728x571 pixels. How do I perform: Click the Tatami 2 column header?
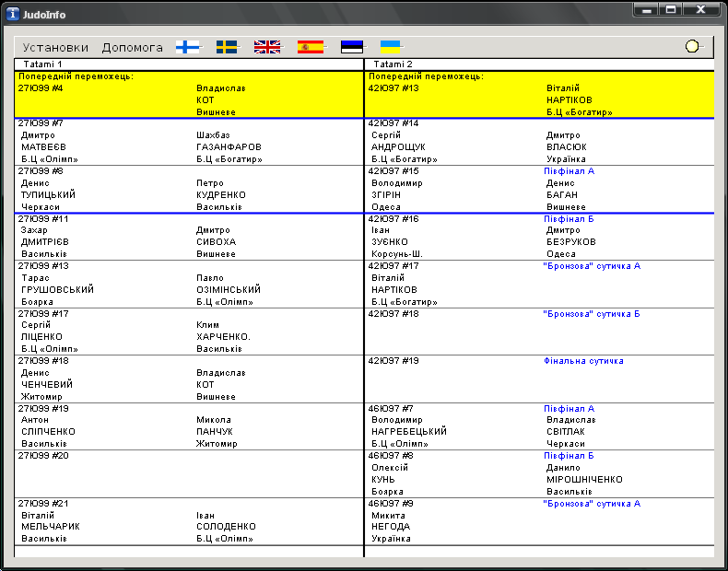click(x=393, y=64)
